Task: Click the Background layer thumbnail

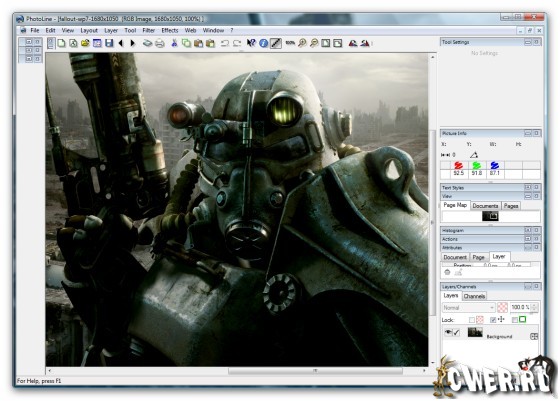Action: pyautogui.click(x=475, y=332)
